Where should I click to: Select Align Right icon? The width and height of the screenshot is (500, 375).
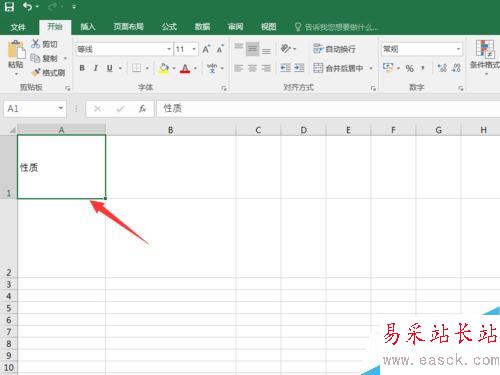click(266, 68)
